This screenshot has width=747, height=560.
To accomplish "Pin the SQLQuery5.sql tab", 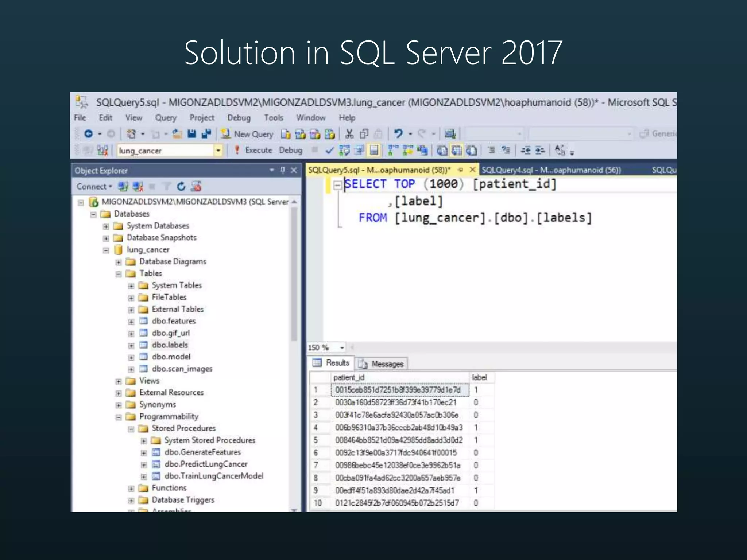I will click(460, 170).
